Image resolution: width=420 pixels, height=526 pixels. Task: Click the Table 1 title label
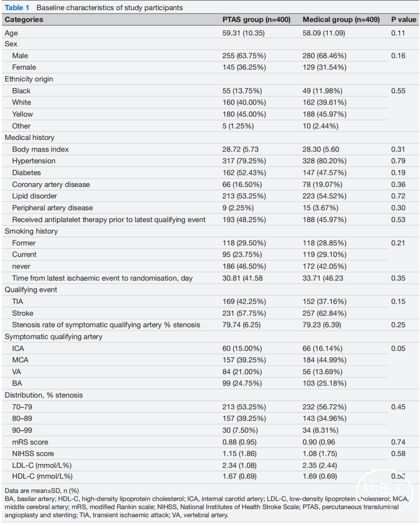(x=17, y=8)
